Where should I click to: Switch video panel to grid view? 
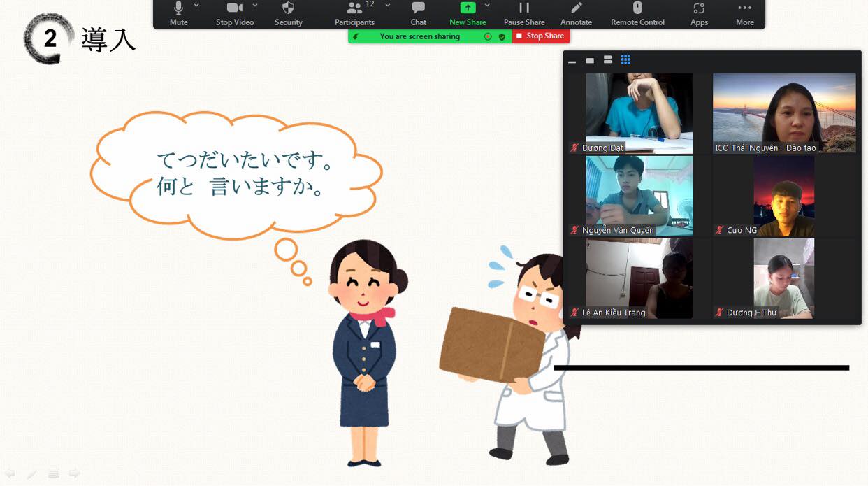[625, 60]
